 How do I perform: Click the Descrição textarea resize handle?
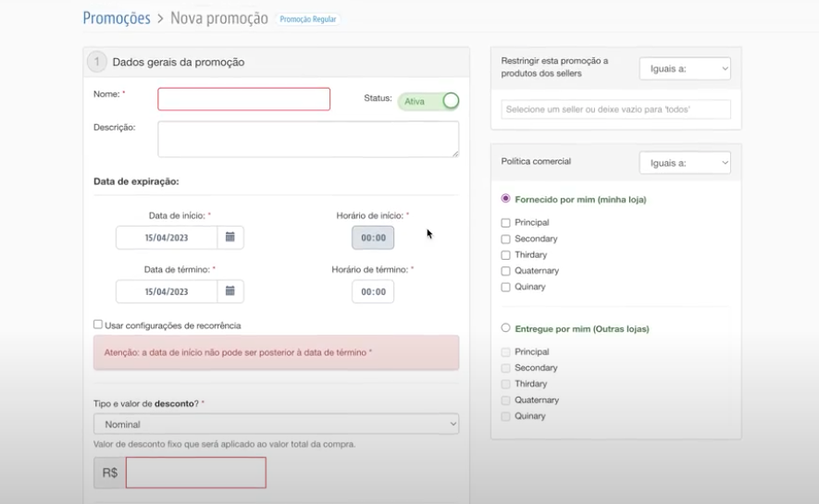[455, 154]
